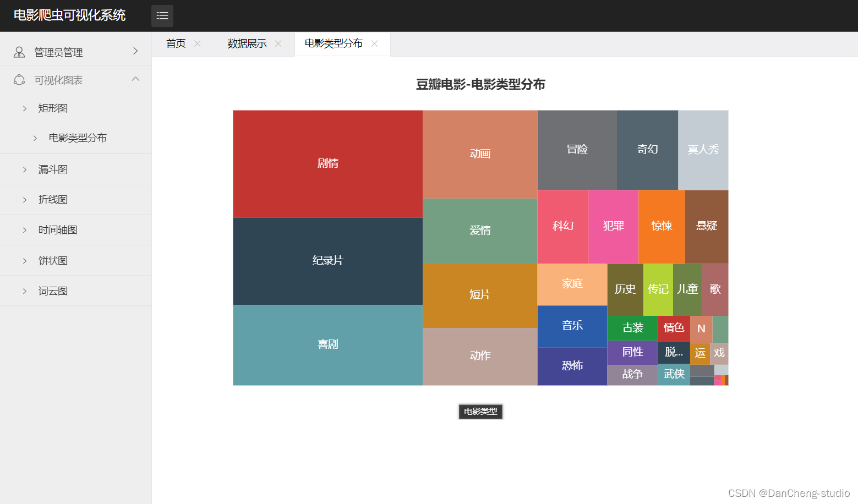Select the red 剧情 treemap block

(328, 164)
